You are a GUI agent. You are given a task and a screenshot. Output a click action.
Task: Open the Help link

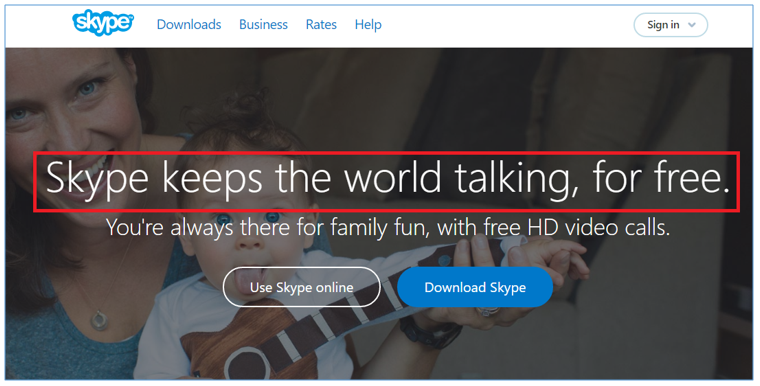tap(368, 25)
